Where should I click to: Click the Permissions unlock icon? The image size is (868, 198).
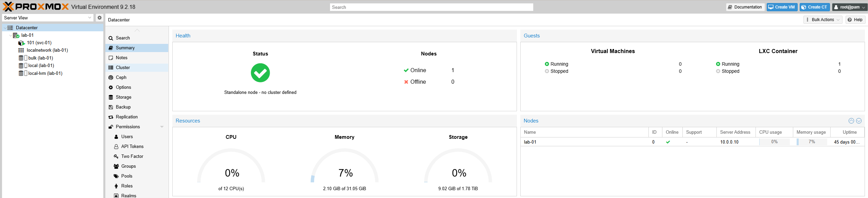(111, 127)
